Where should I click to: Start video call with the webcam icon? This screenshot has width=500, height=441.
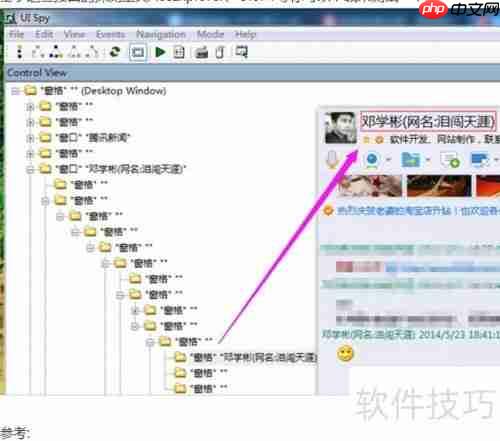tap(372, 160)
